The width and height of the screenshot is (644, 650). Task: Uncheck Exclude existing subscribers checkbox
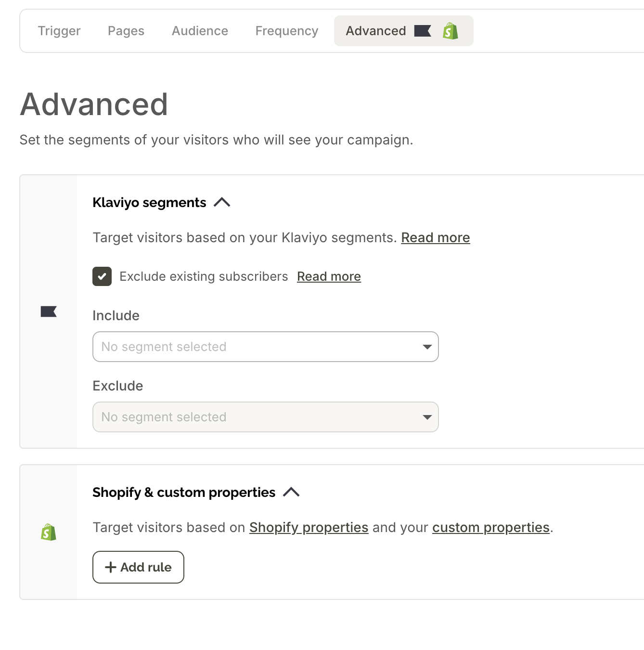(102, 276)
